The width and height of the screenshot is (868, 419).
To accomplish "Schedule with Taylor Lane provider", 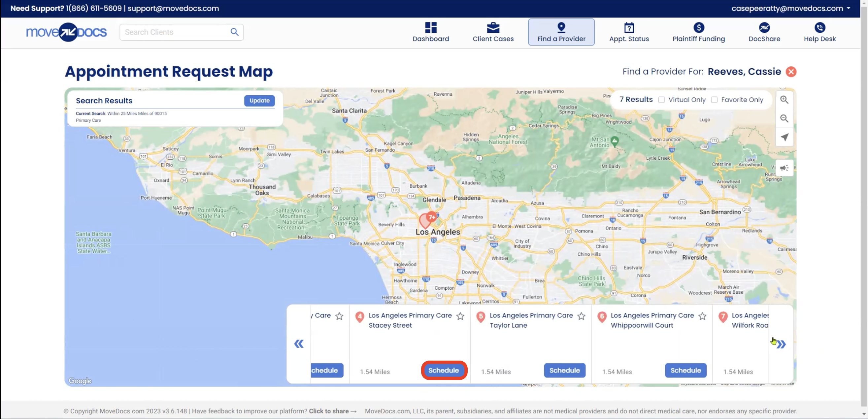I will pos(564,370).
